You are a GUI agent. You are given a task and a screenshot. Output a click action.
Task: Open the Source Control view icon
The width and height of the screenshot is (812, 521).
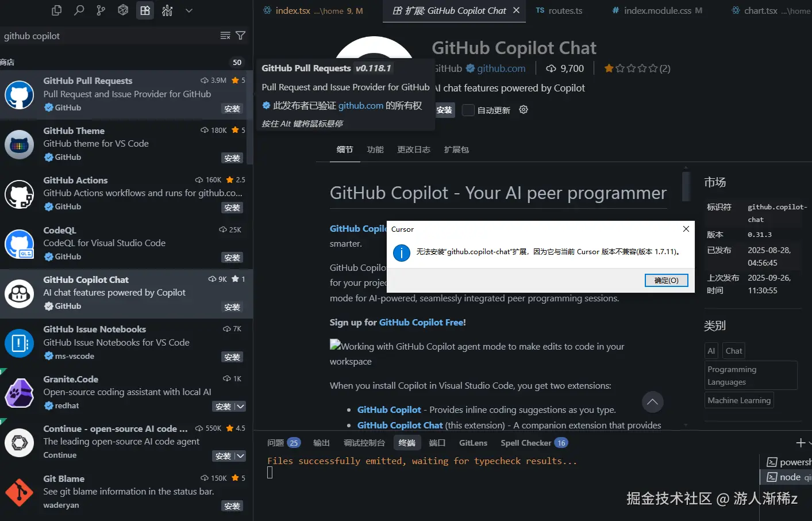point(101,10)
